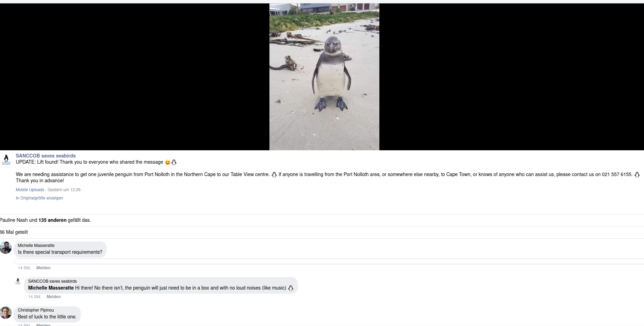View photo via 'In Originalgröße anzeigen'
The width and height of the screenshot is (644, 326).
39,198
